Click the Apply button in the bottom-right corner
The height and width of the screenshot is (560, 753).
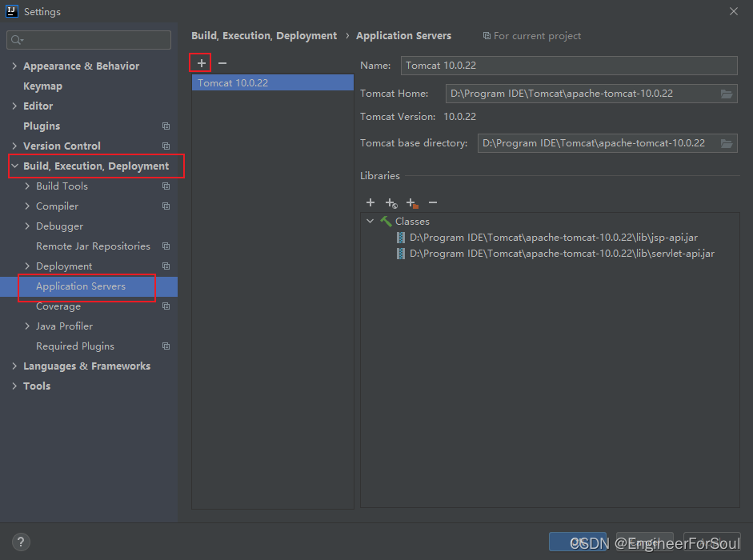(x=712, y=542)
